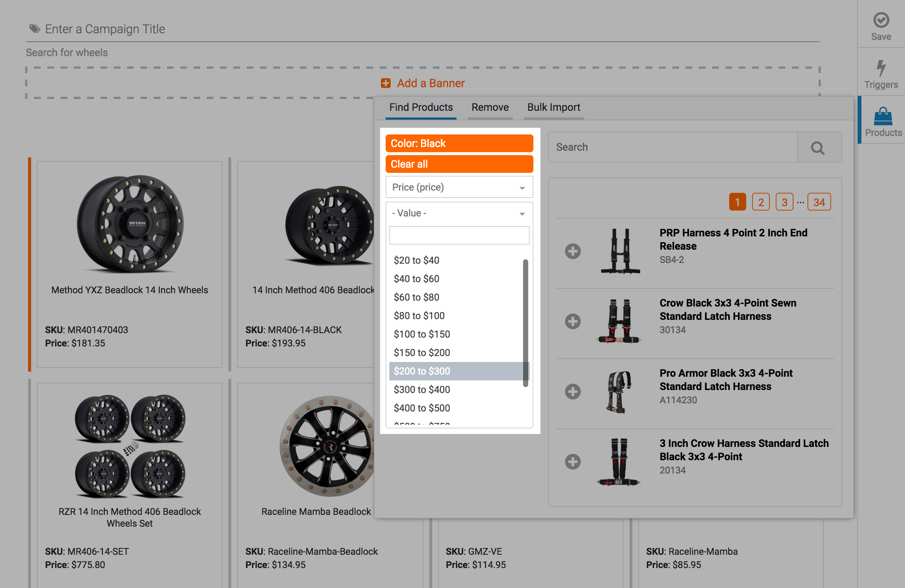Click the Add a Banner plus icon
This screenshot has width=905, height=588.
tap(386, 83)
